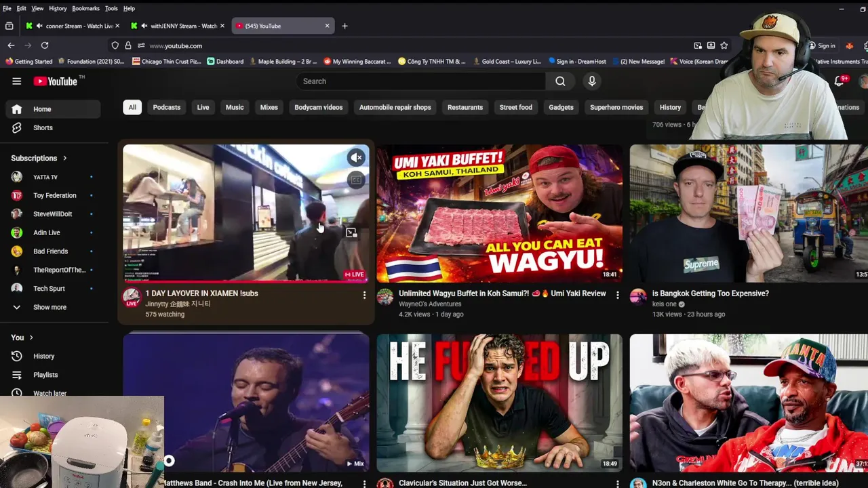Close the YouTube browser tab
This screenshot has width=868, height=488.
click(x=327, y=26)
